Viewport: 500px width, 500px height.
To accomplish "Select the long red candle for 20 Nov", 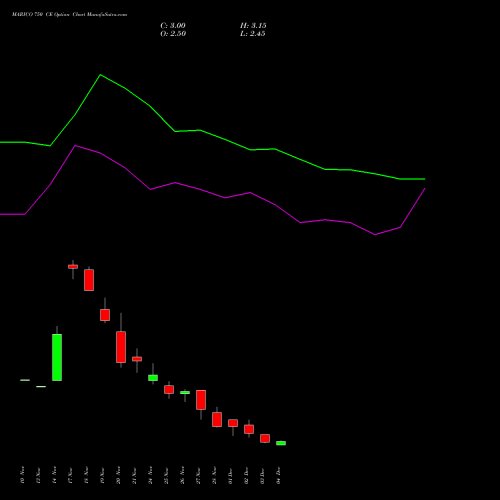I will (121, 347).
